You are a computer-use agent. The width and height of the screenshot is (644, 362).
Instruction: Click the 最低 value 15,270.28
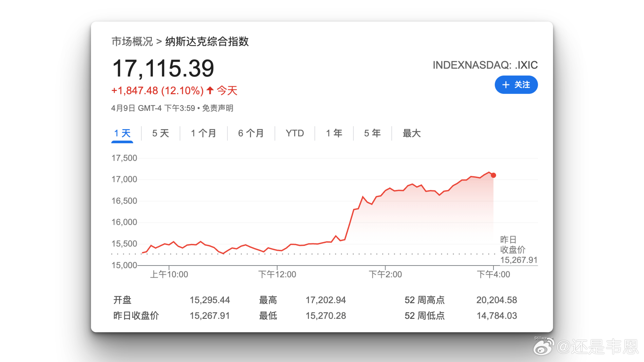[326, 316]
